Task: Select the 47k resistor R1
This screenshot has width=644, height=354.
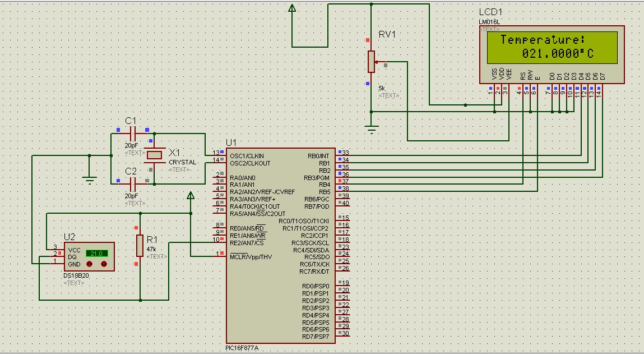Action: [x=140, y=247]
